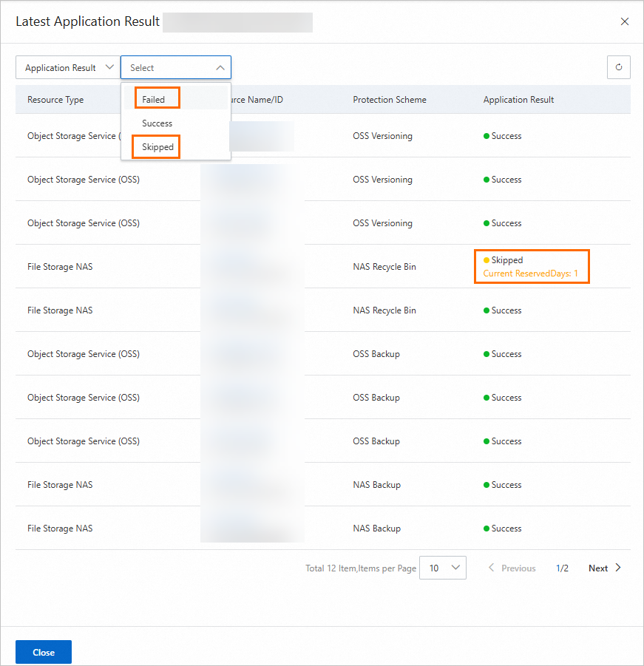Open the Application Result filter dropdown
Screen dimensions: 644x666
68,67
